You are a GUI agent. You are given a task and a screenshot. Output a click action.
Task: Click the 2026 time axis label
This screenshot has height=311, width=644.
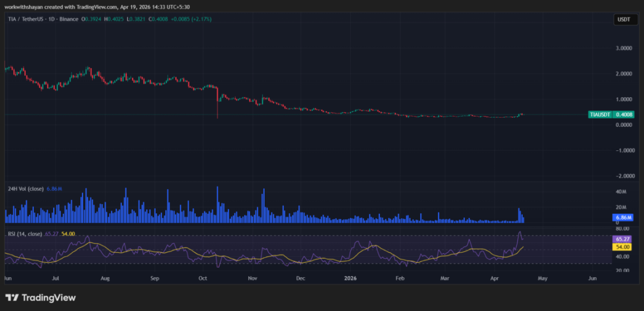350,278
